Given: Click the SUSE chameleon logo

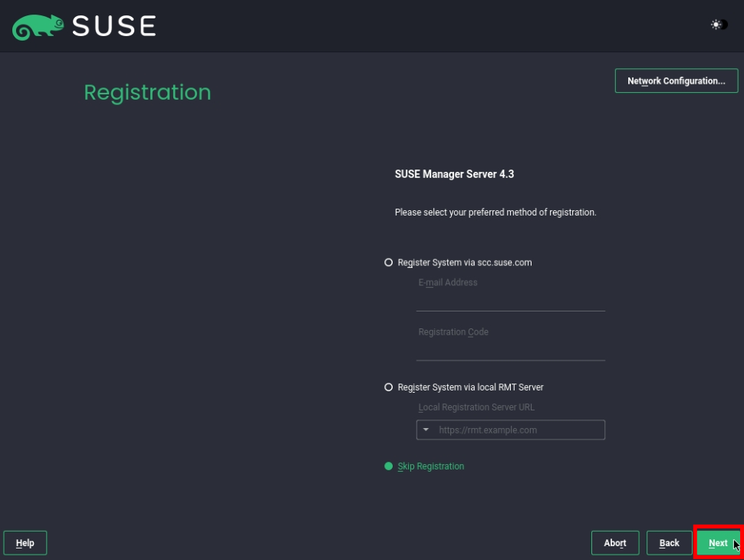Looking at the screenshot, I should [x=38, y=27].
